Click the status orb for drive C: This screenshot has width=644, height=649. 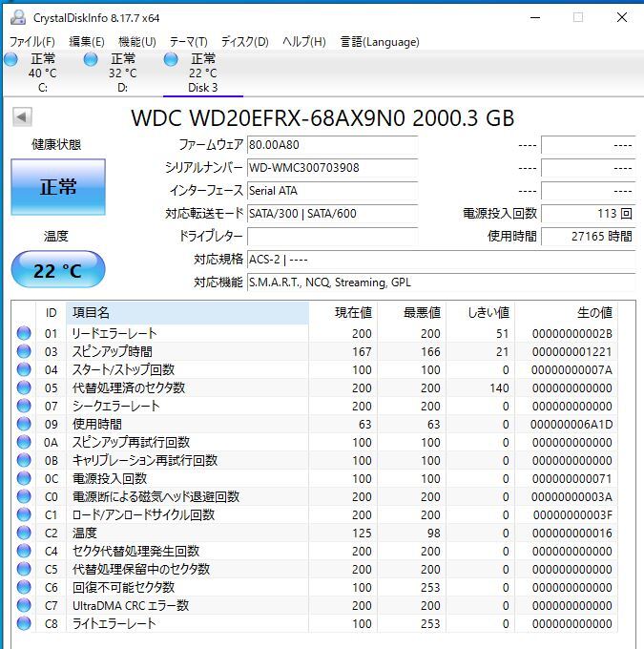point(10,59)
